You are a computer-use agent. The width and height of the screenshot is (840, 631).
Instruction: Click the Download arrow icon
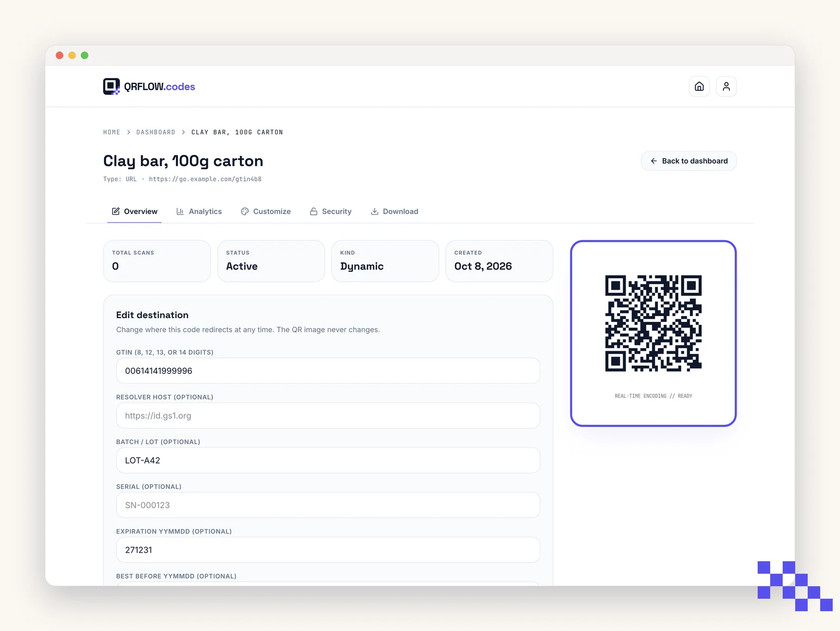pos(374,212)
